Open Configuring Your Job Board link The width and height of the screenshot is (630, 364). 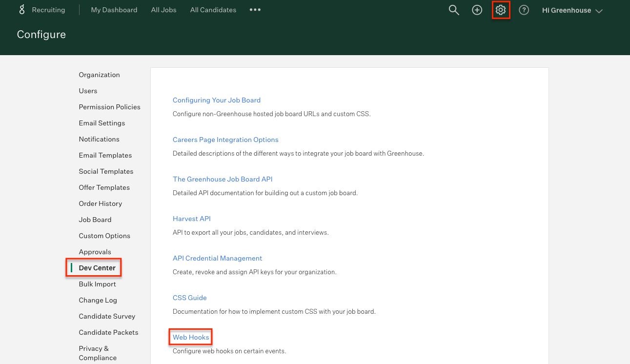pos(217,100)
